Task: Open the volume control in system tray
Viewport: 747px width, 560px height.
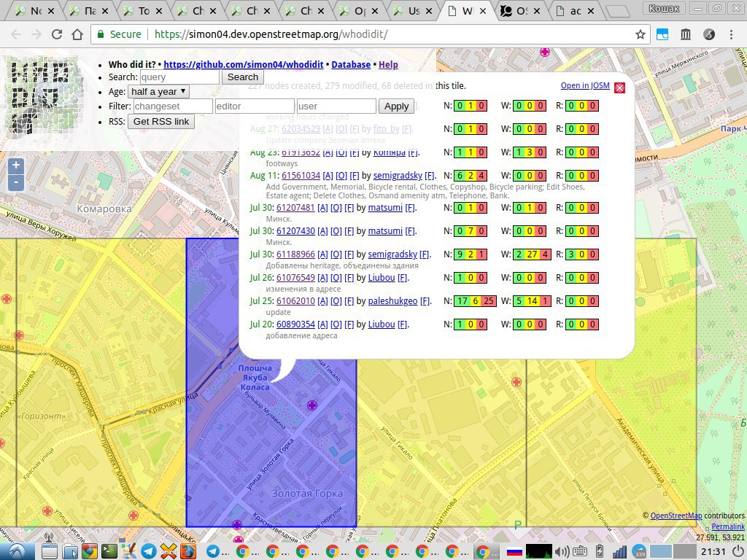Action: coord(561,552)
